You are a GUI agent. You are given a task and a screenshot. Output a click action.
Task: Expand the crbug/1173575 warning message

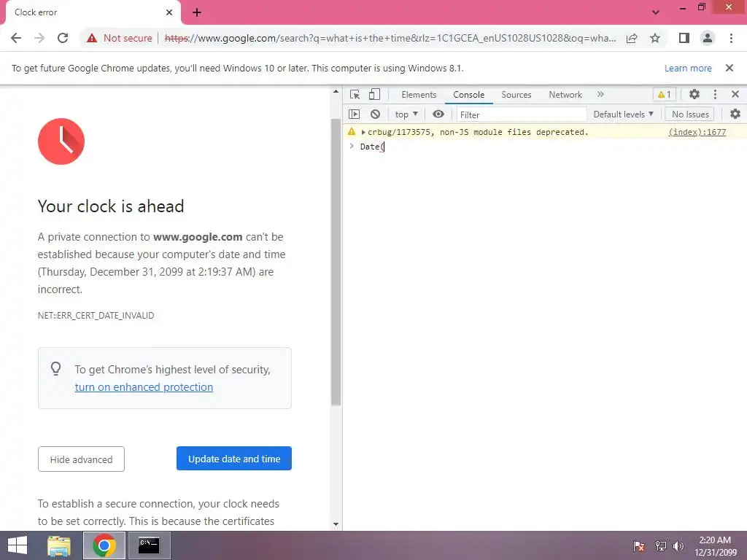(x=363, y=132)
